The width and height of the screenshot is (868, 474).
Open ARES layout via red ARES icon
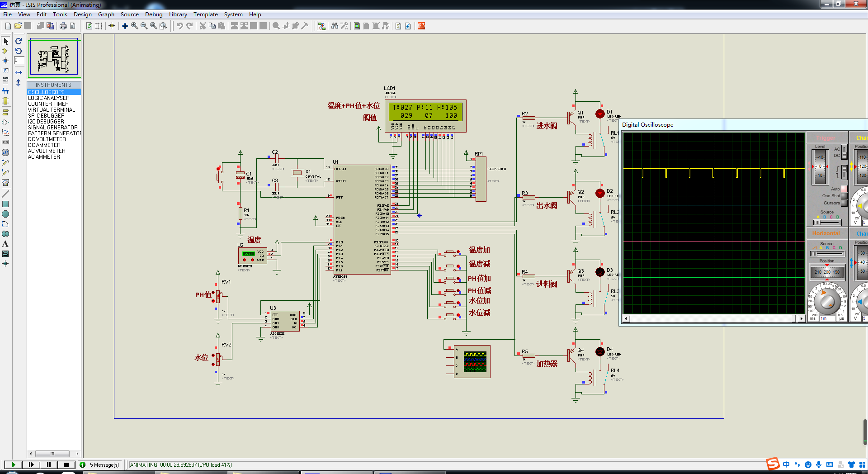[x=421, y=26]
